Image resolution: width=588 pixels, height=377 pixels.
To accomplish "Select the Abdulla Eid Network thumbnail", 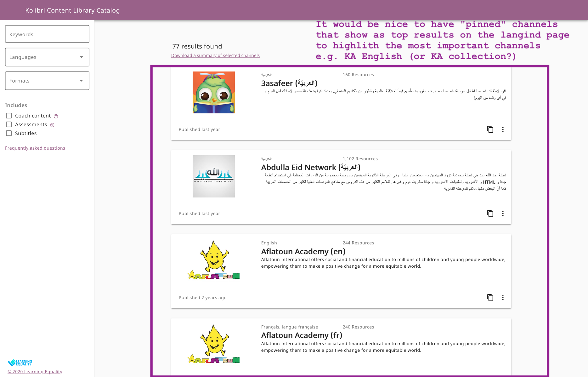I will pyautogui.click(x=214, y=176).
